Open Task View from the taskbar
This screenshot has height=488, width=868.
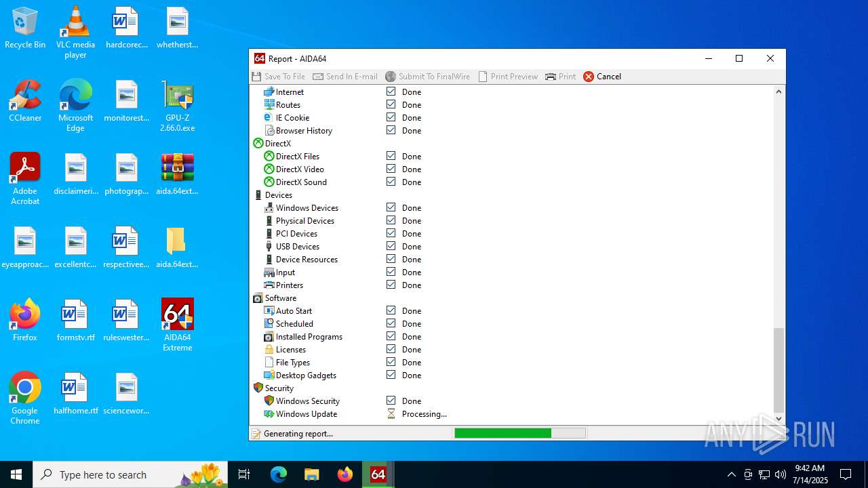pyautogui.click(x=244, y=474)
